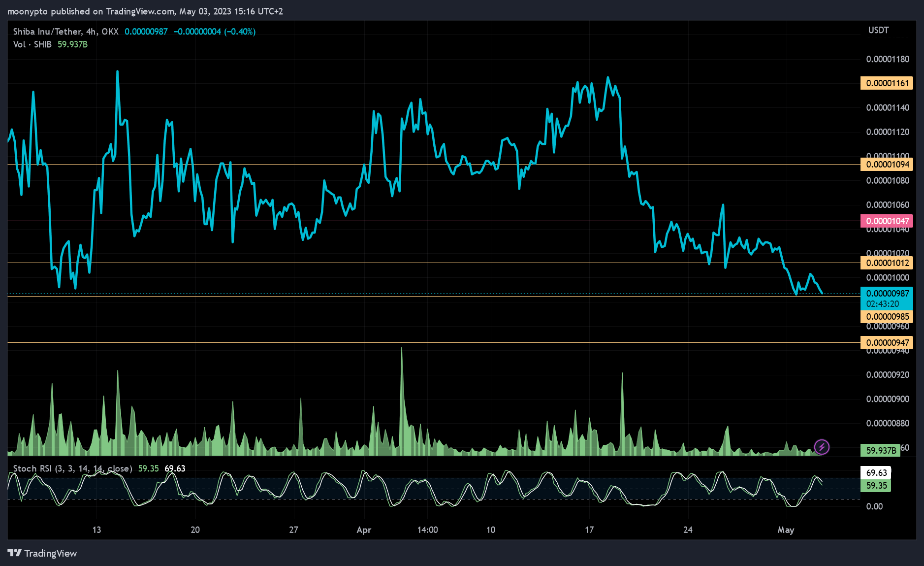This screenshot has width=924, height=566.
Task: Click the 17 date label on time axis
Action: point(589,530)
